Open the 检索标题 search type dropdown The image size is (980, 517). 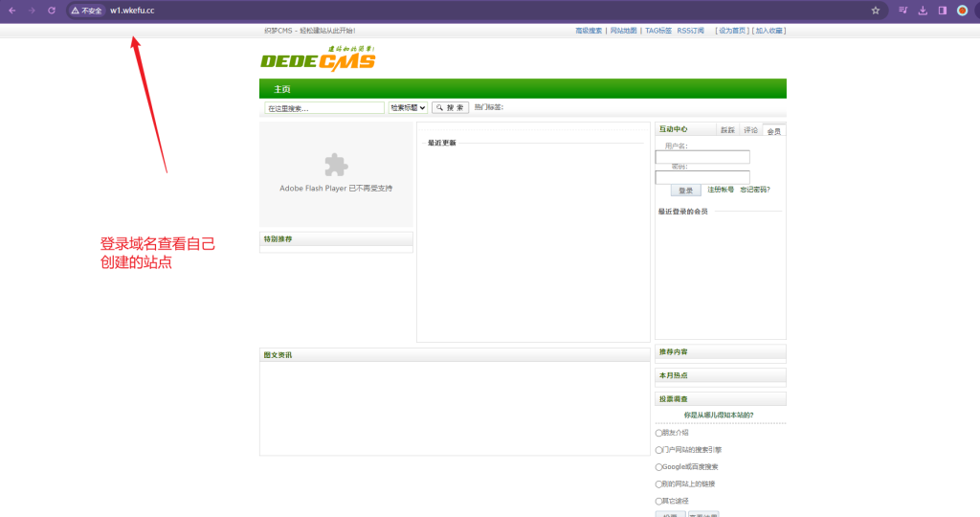point(408,108)
